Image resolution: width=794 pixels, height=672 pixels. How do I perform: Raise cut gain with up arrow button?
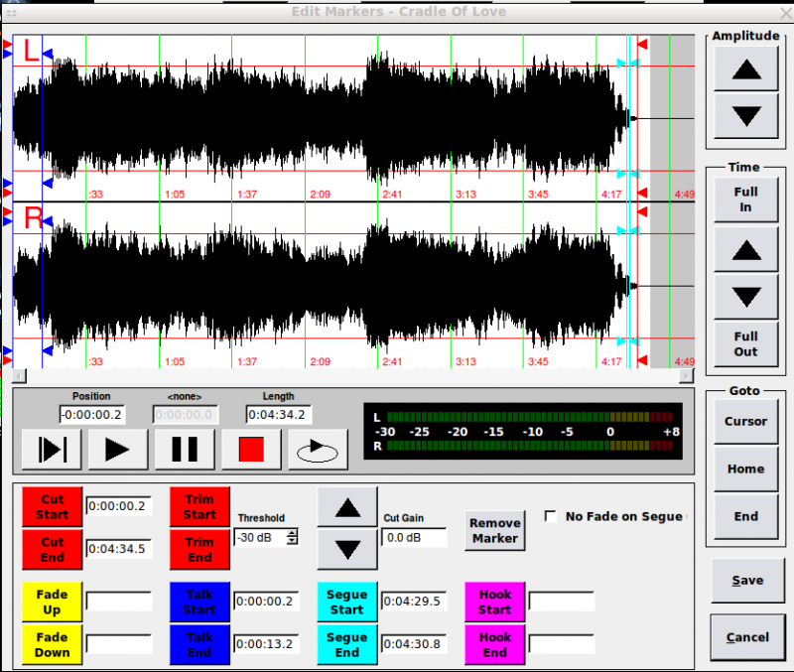pyautogui.click(x=347, y=507)
